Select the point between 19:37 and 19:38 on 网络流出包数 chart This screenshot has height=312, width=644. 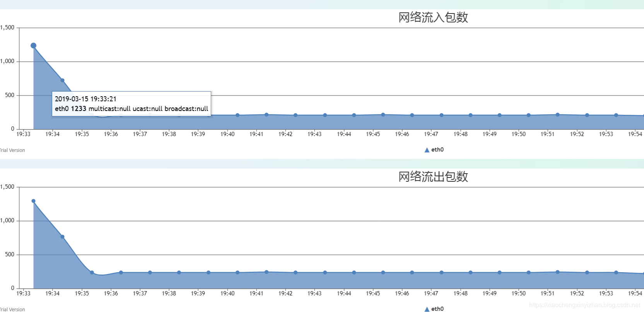(x=150, y=273)
